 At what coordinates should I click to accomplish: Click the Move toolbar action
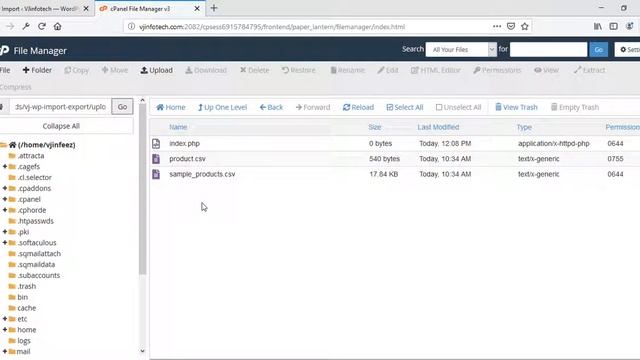(x=115, y=70)
